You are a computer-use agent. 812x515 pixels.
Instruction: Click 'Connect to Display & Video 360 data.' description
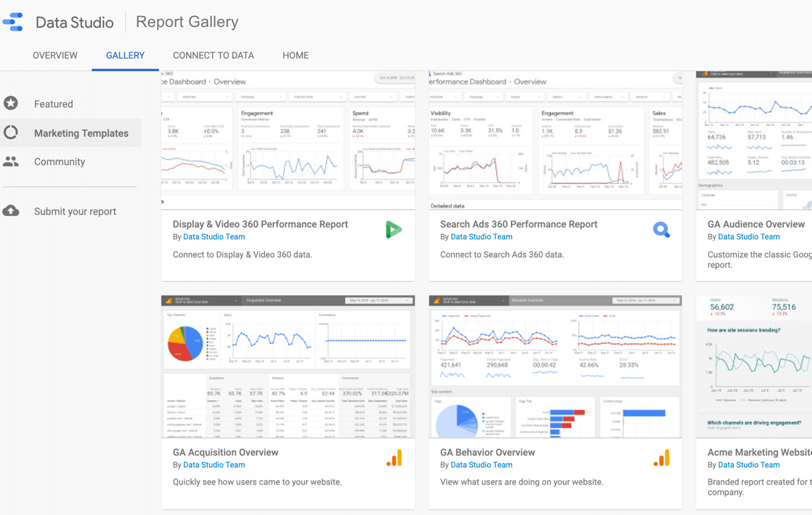(x=242, y=255)
